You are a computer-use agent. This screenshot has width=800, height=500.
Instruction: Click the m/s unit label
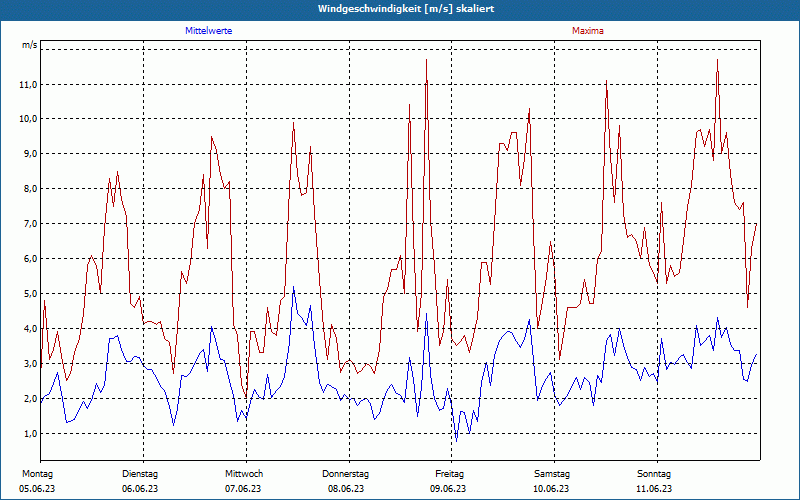(x=29, y=45)
